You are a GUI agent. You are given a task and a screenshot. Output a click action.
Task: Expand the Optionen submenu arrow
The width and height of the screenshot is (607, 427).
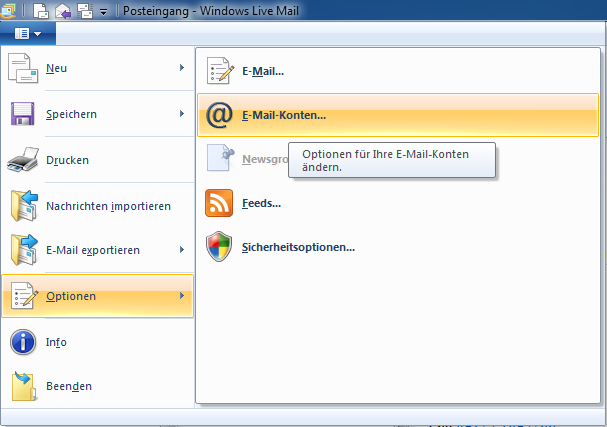[x=182, y=295]
